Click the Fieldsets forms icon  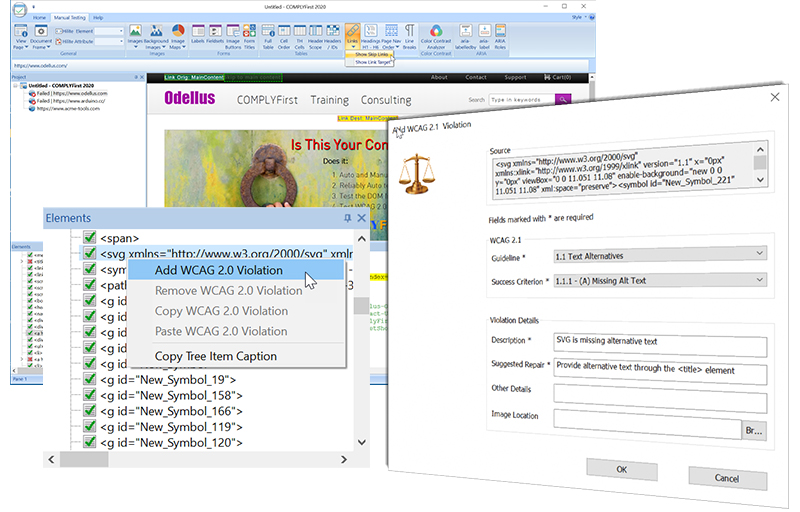click(215, 36)
